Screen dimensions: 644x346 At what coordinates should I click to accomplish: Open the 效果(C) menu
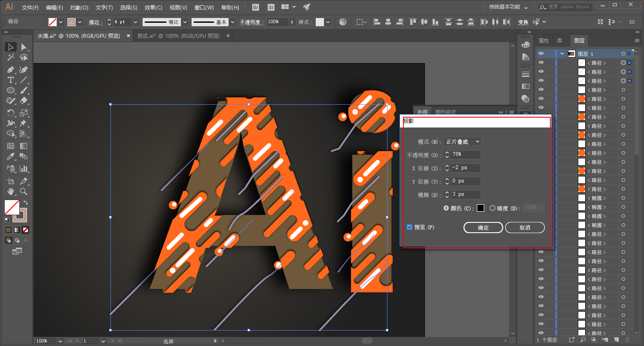pos(153,7)
